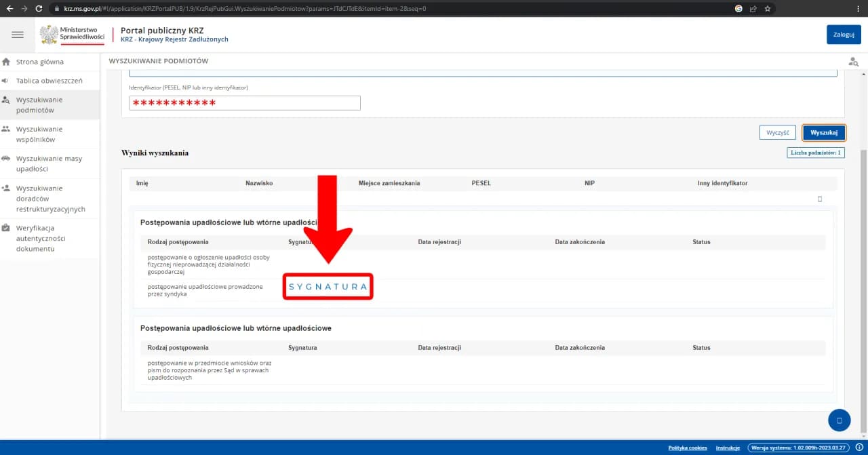Open Tablica obwieszczeń from the sidebar
The height and width of the screenshot is (455, 868).
click(49, 81)
